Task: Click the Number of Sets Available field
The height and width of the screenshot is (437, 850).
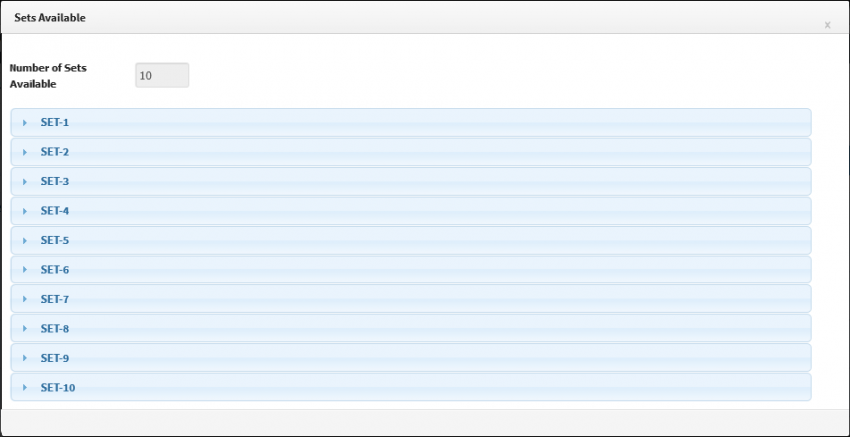Action: pos(162,75)
